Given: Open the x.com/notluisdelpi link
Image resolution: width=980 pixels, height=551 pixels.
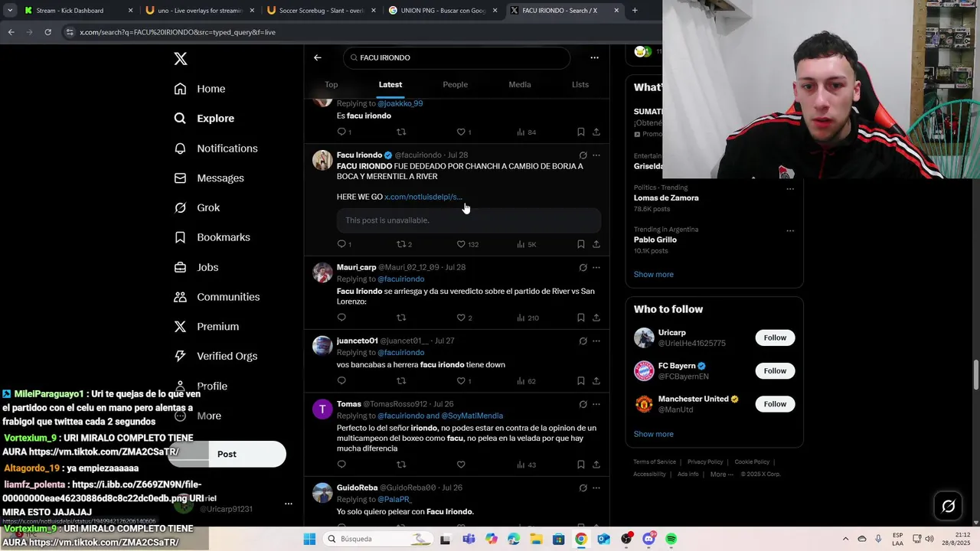Looking at the screenshot, I should point(423,197).
